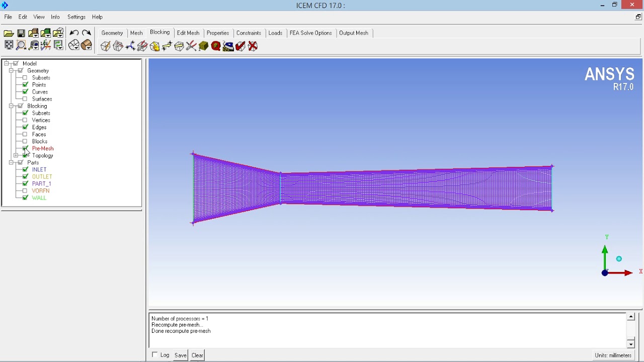Associate blocking to geometry icon
This screenshot has width=644, height=362.
tap(155, 46)
